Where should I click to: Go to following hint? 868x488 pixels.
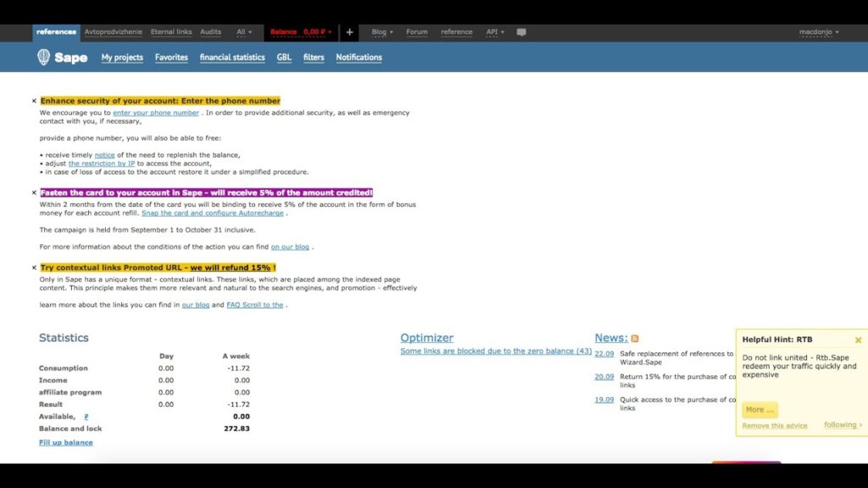pos(843,425)
